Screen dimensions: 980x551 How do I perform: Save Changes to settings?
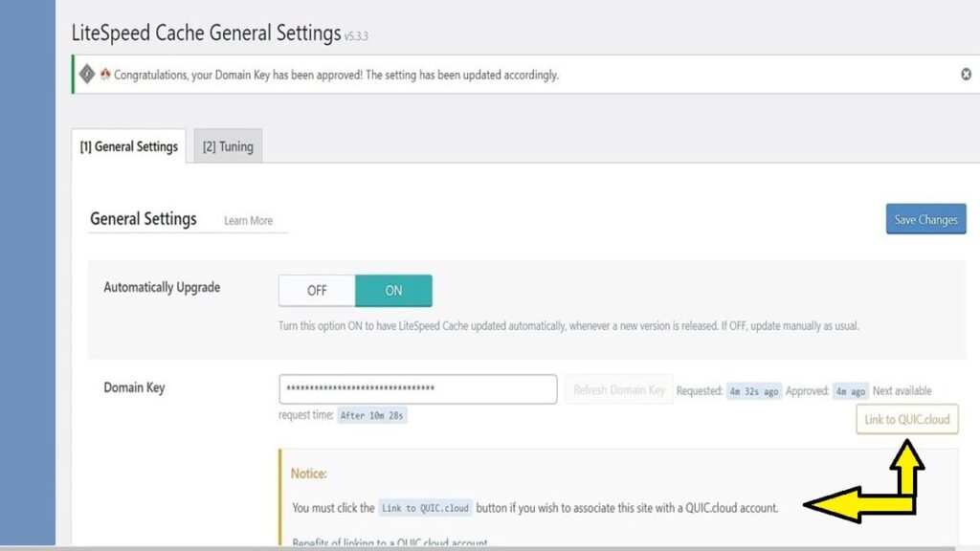point(925,219)
